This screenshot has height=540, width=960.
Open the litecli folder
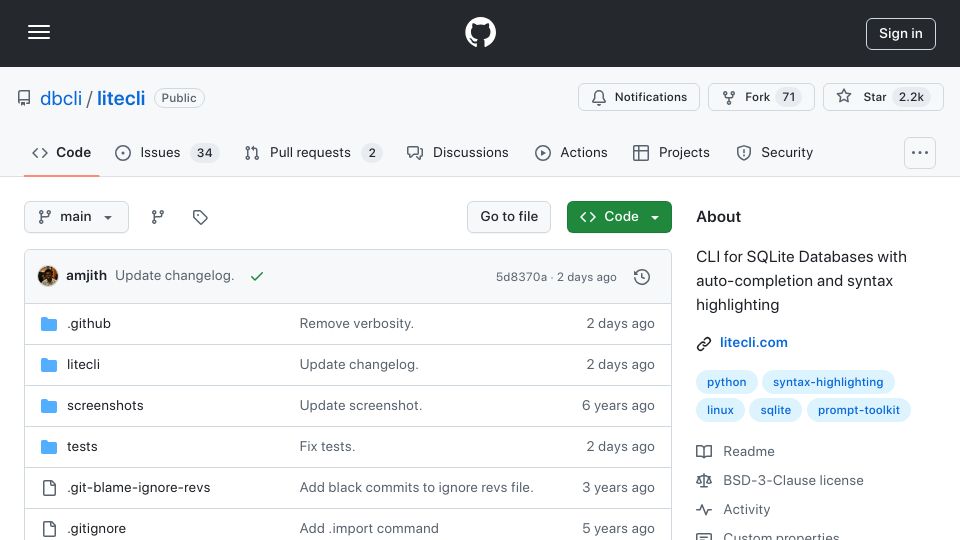(83, 364)
